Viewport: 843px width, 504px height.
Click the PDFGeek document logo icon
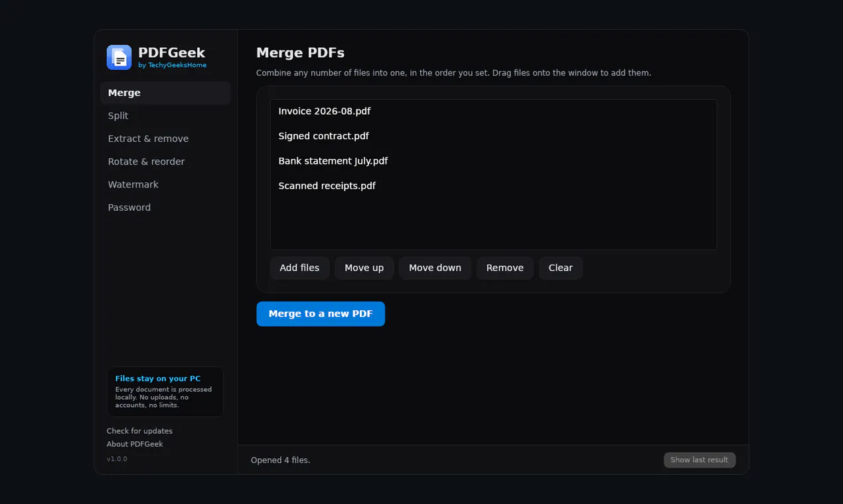click(119, 58)
